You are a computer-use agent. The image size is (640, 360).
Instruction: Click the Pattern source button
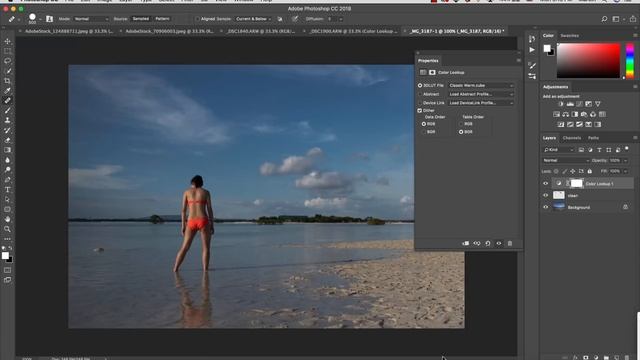pos(162,19)
